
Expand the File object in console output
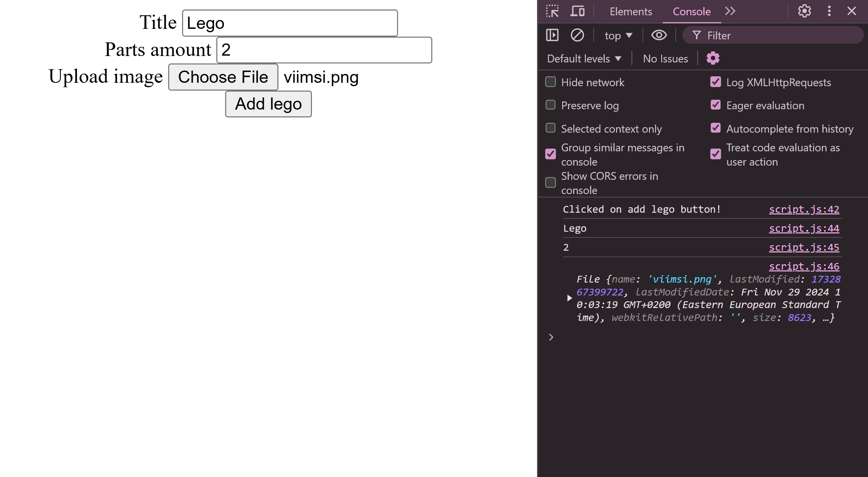coord(570,298)
